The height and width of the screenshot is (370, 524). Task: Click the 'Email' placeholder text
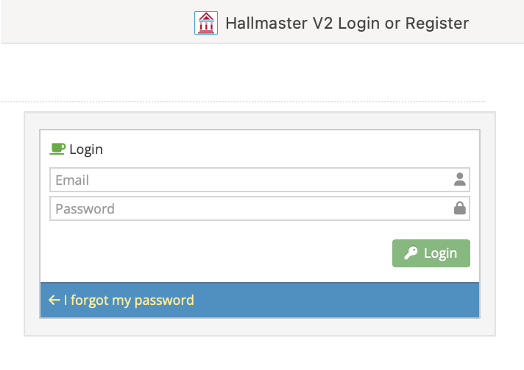[72, 180]
